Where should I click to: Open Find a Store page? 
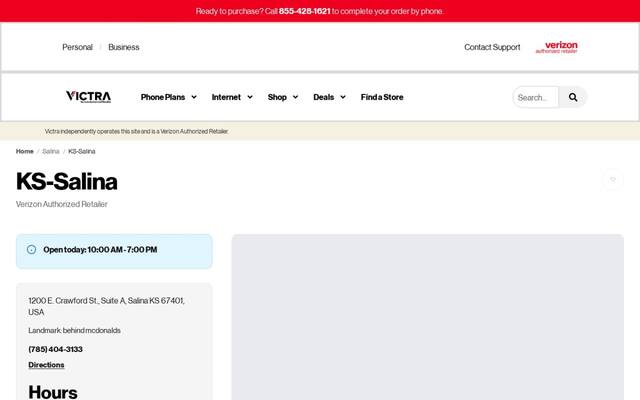tap(382, 97)
